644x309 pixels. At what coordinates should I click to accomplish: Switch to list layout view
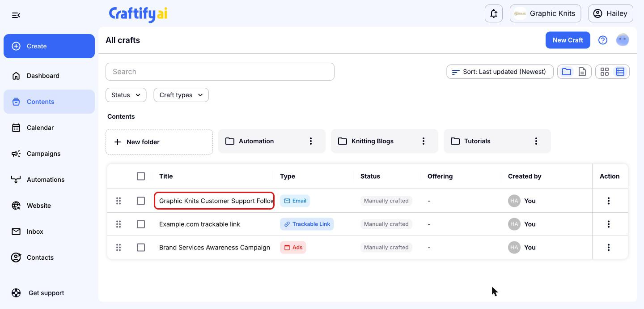[x=620, y=72]
